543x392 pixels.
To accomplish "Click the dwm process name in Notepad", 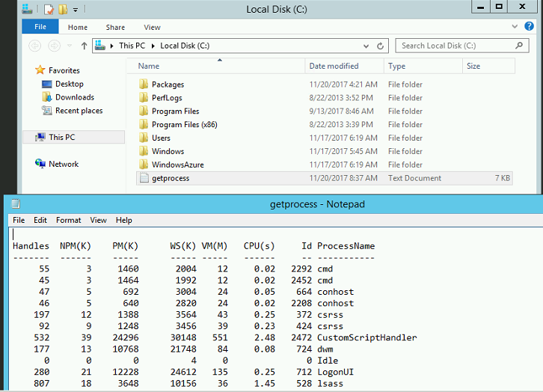I will click(325, 349).
